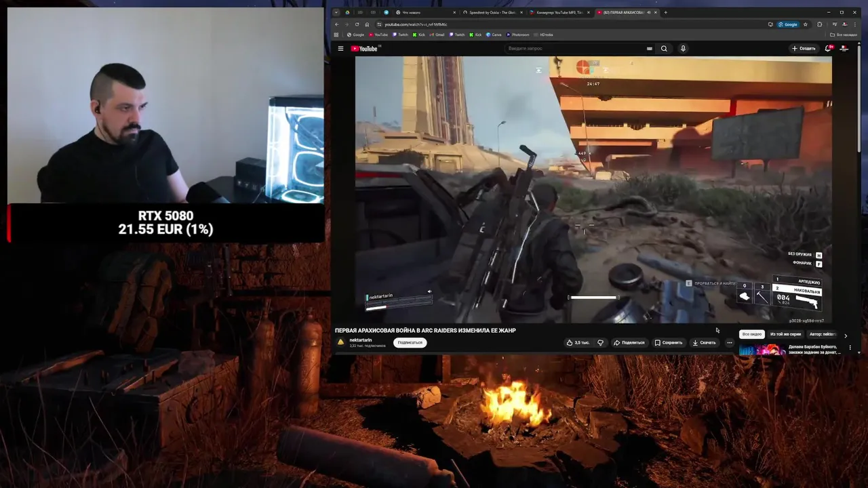The height and width of the screenshot is (488, 868).
Task: Close the Speedtest by Ookla tab
Action: (x=521, y=12)
